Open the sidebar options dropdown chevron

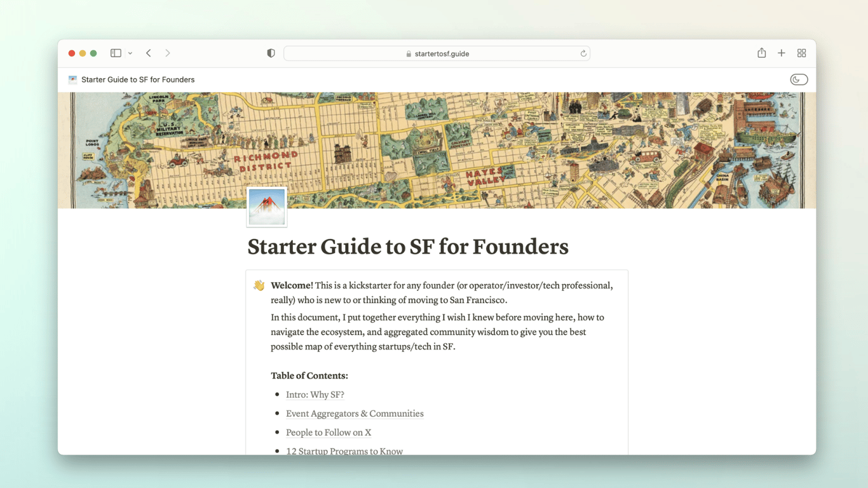(130, 53)
